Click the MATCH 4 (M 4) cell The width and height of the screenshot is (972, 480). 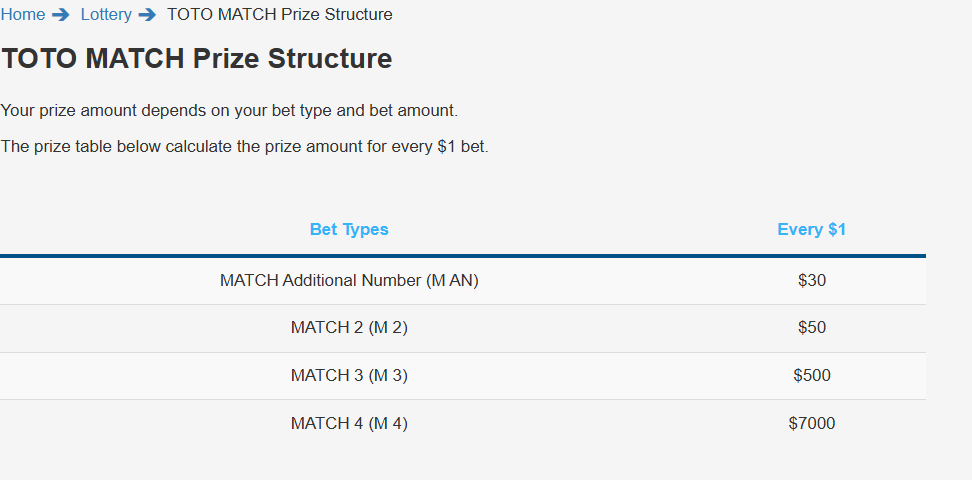click(349, 424)
